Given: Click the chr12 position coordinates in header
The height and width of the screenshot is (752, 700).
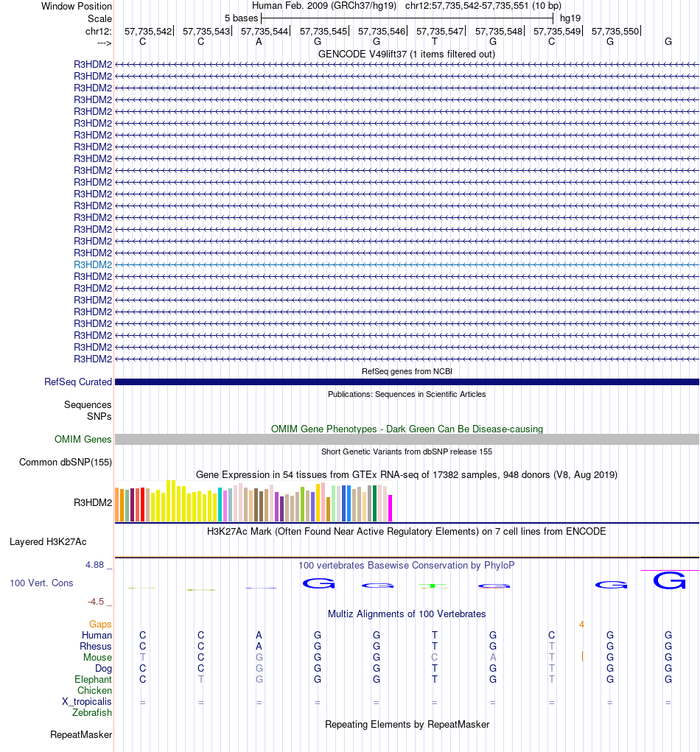Looking at the screenshot, I should [x=483, y=6].
